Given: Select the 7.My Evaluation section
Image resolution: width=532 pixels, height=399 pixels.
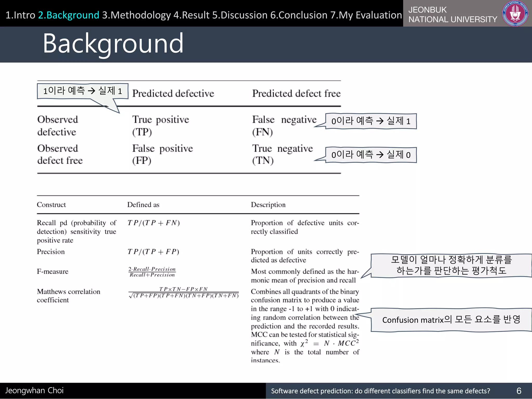Looking at the screenshot, I should pyautogui.click(x=366, y=15).
